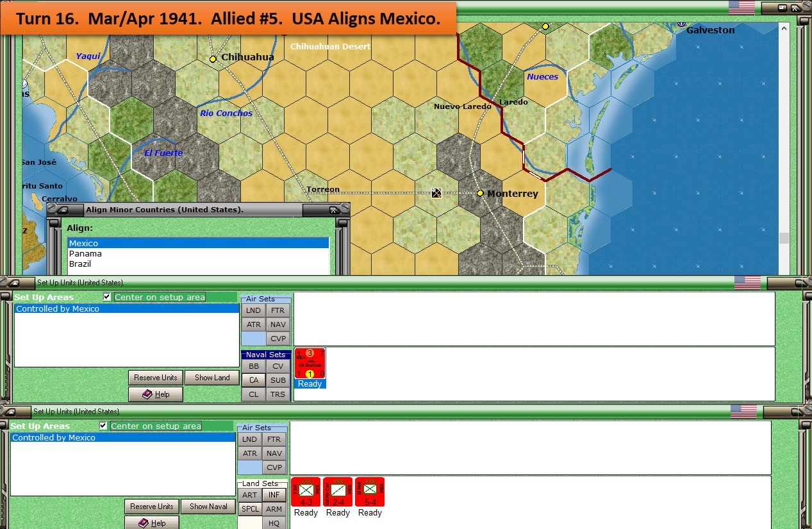Toggle FTR air set in upper window

(x=278, y=310)
